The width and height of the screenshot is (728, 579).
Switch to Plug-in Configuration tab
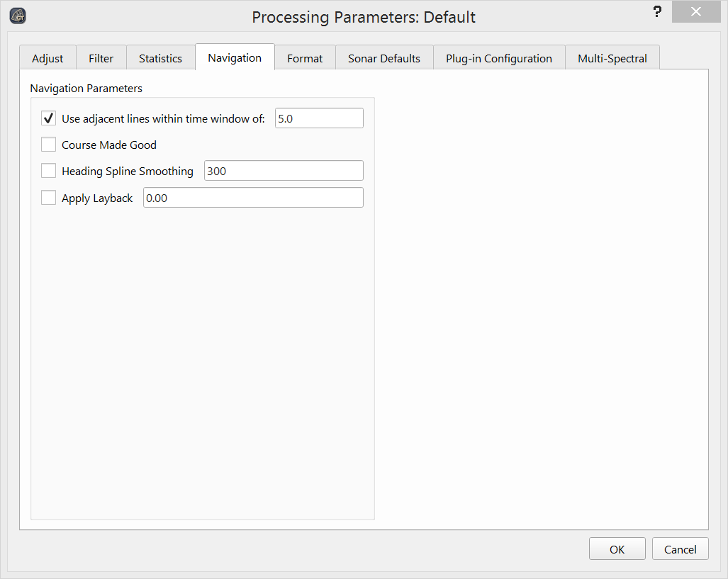[498, 58]
